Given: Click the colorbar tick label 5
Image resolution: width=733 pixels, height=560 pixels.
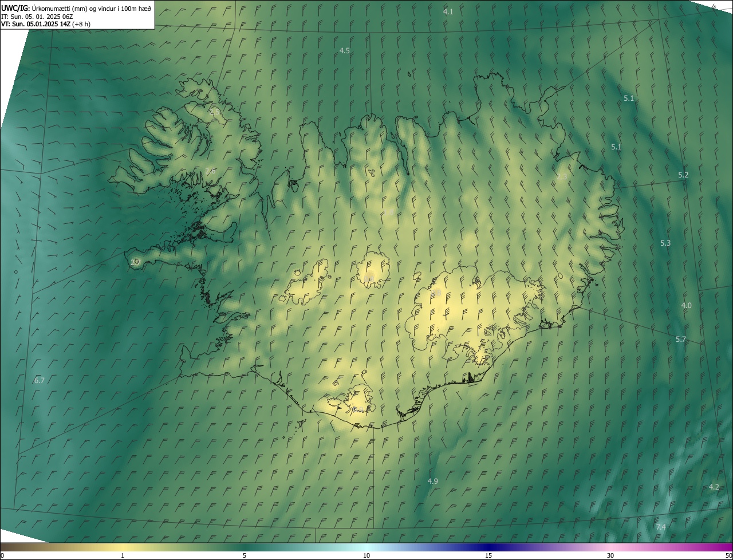Looking at the screenshot, I should point(245,555).
